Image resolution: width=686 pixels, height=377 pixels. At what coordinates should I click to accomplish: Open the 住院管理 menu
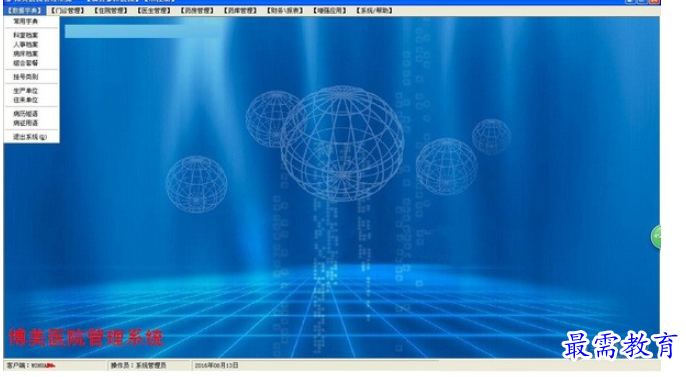(110, 10)
